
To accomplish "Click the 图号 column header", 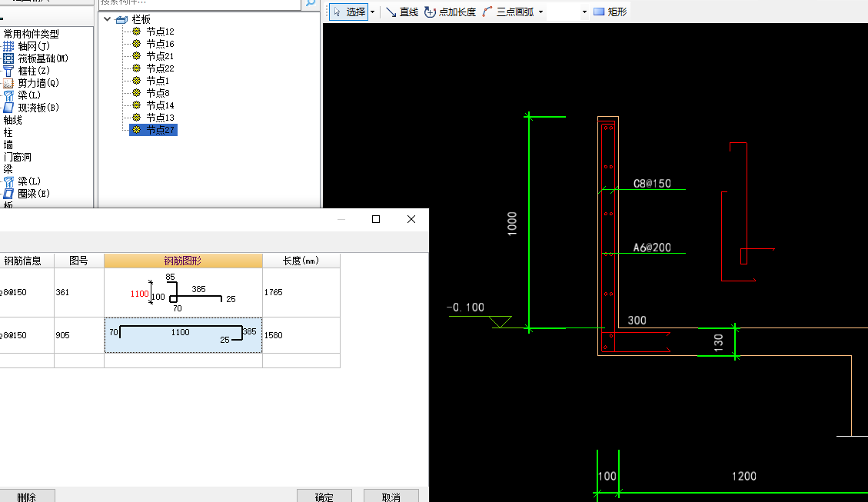I will click(x=79, y=261).
